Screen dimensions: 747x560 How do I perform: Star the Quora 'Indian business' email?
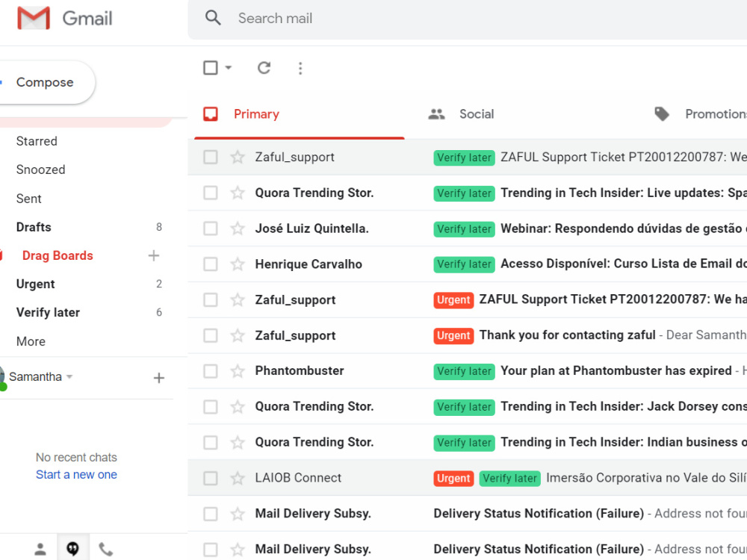tap(238, 442)
